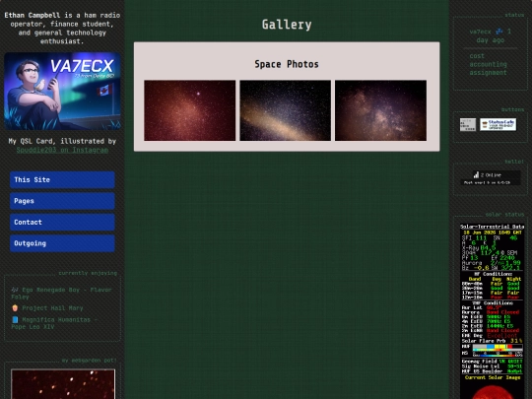
Task: Open the Solar-Terrestrial Data widget
Action: (492, 311)
